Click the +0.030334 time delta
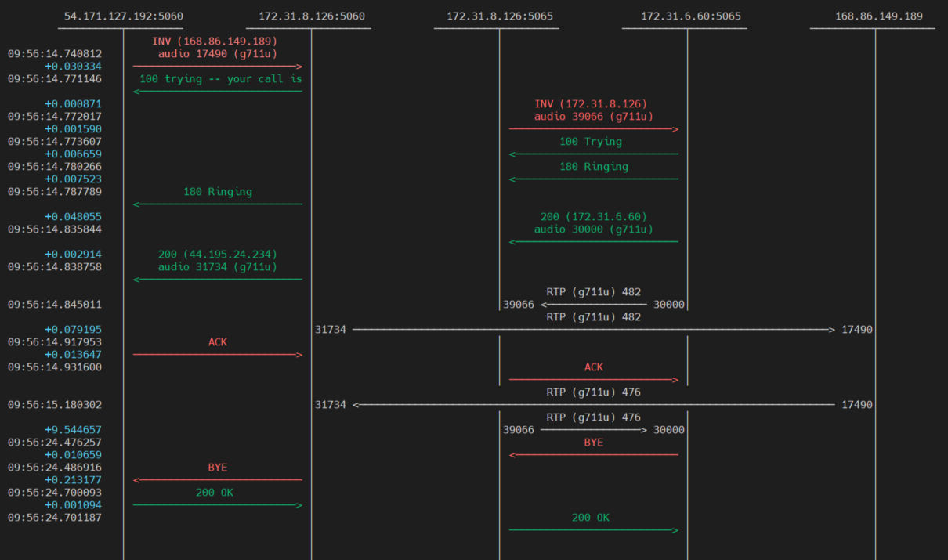The image size is (948, 560). [74, 66]
